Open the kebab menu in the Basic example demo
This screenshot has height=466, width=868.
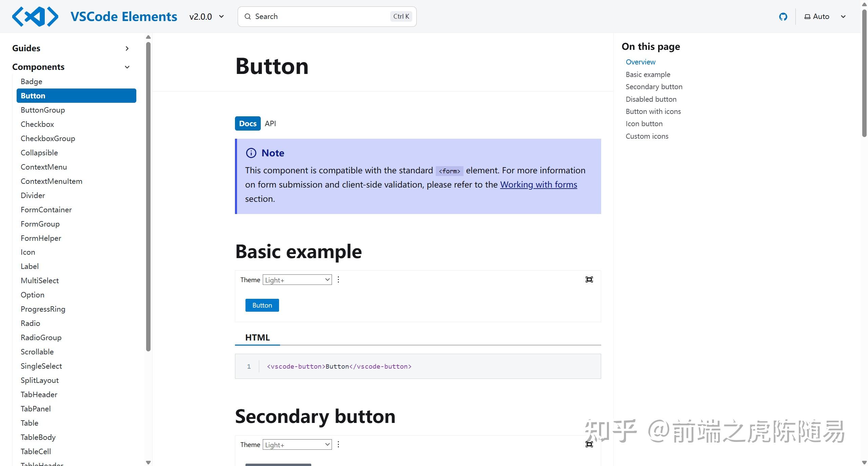[338, 279]
